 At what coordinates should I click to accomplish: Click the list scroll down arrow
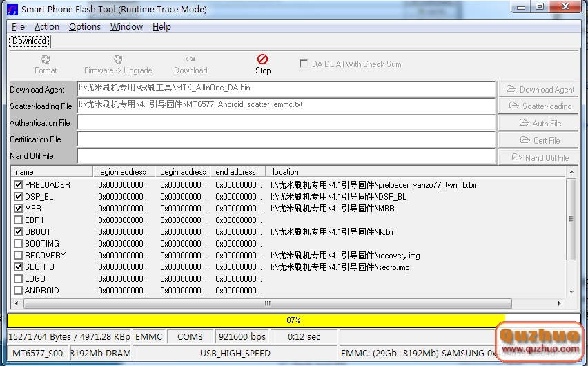571,291
